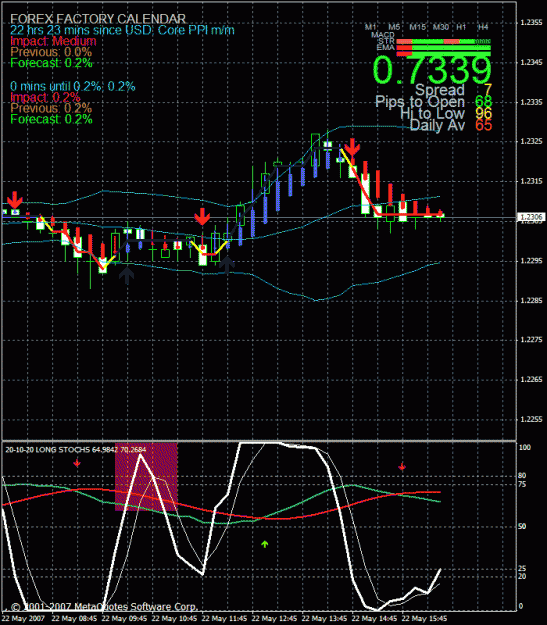Click the red arrow near 15:45 in stochastic pane

[x=402, y=466]
